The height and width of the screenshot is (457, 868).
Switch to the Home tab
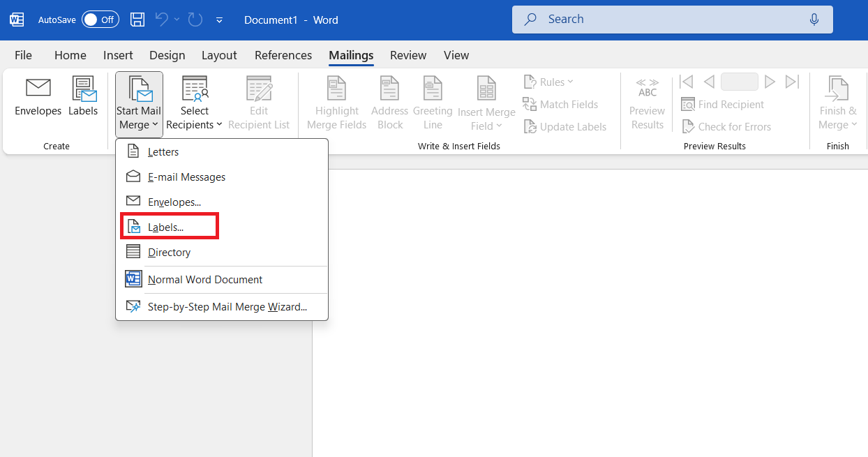click(70, 55)
